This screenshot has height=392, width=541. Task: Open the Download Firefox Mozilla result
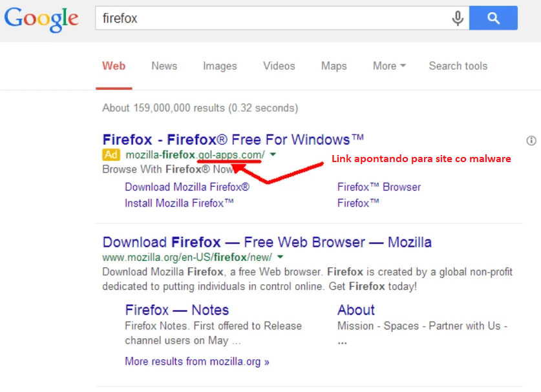pos(267,242)
